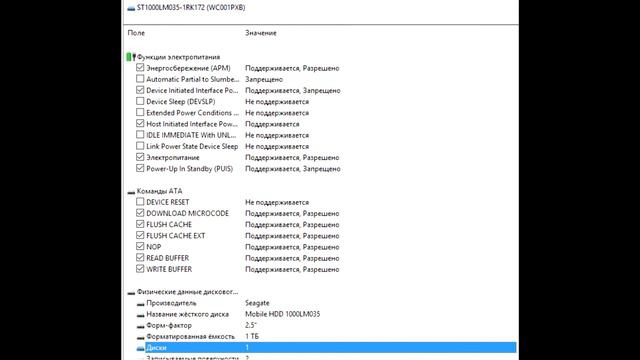This screenshot has height=360, width=640.
Task: Click the drive icon next to Команды ATA
Action: [131, 191]
